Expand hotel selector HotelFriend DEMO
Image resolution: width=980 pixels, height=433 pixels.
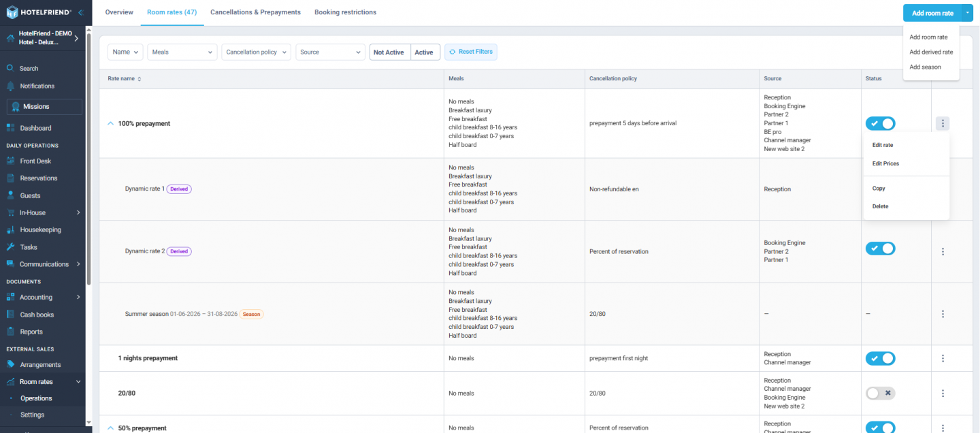coord(76,38)
